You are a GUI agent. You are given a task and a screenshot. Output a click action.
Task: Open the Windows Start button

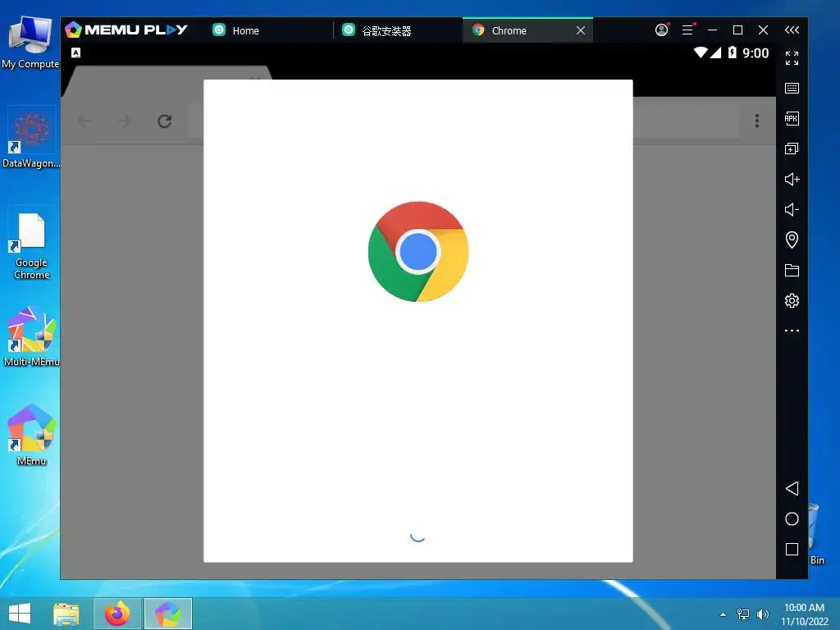click(x=20, y=614)
